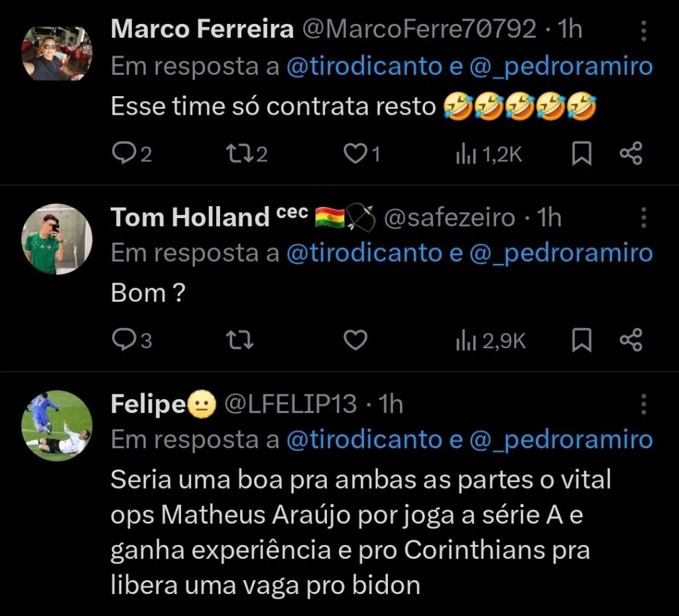This screenshot has height=616, width=679.
Task: Share Tom Holland's tweet
Action: coord(630,340)
